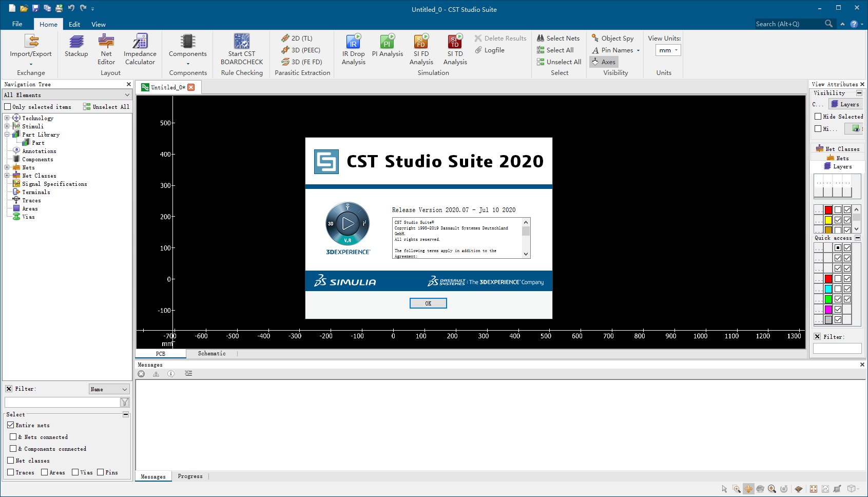Enable Pins selection checkbox
This screenshot has height=497, width=868.
coord(101,472)
